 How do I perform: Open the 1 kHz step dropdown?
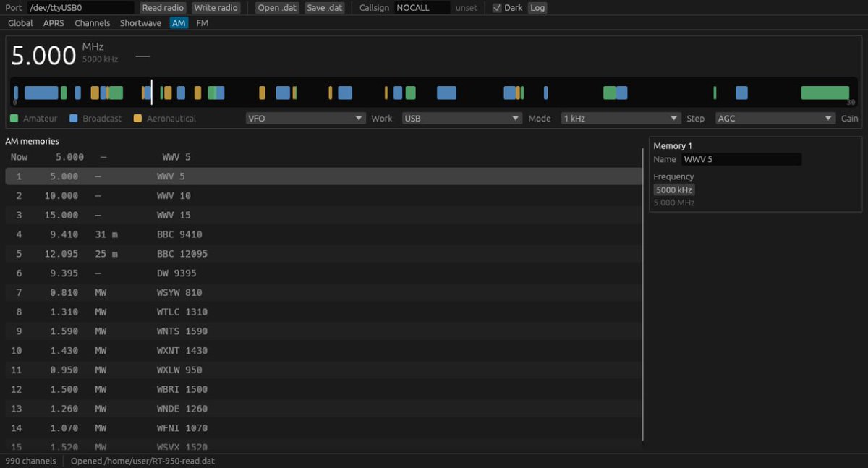click(x=621, y=118)
